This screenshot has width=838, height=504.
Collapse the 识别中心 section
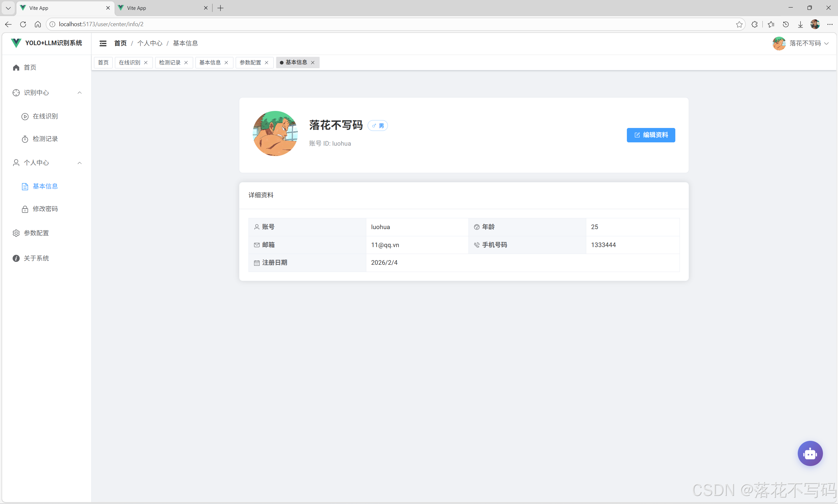click(x=79, y=93)
